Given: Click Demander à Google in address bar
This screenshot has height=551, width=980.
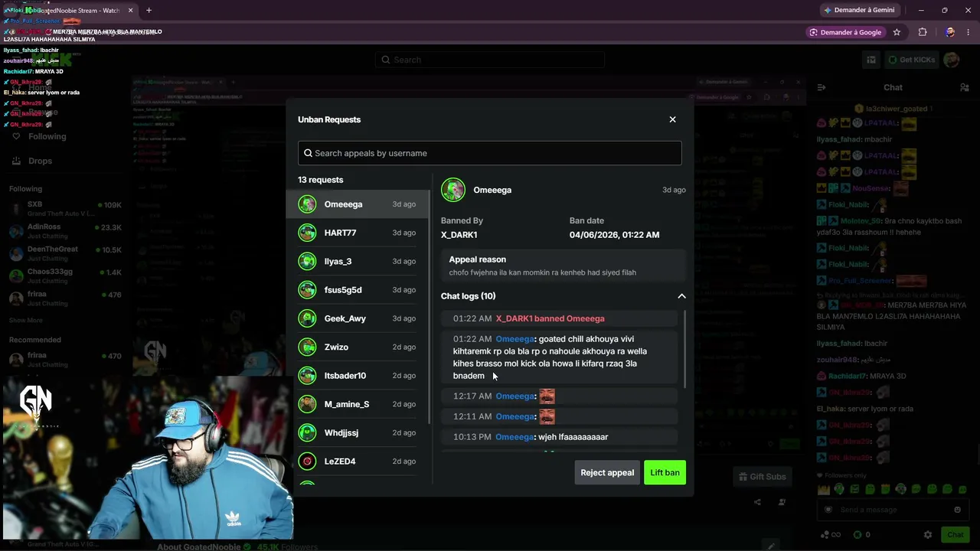Looking at the screenshot, I should click(845, 32).
